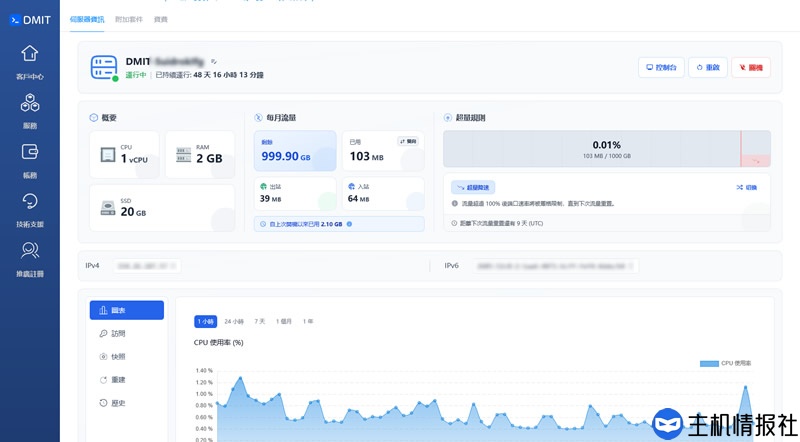Select the 快照 snapshot menu item

127,357
